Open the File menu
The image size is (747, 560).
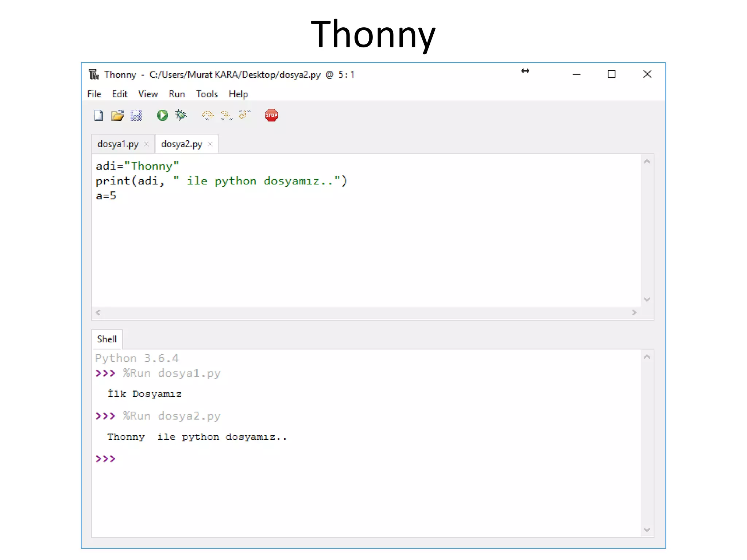point(94,94)
